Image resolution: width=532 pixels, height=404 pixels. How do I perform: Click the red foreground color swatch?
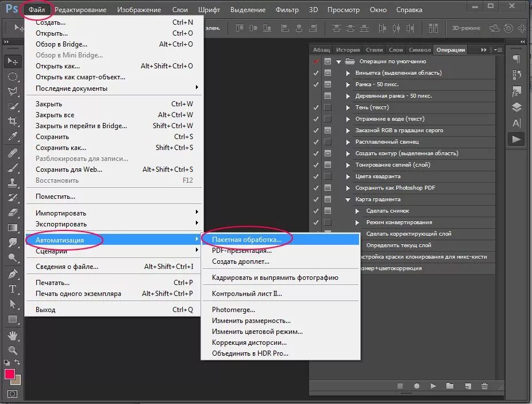[10, 374]
